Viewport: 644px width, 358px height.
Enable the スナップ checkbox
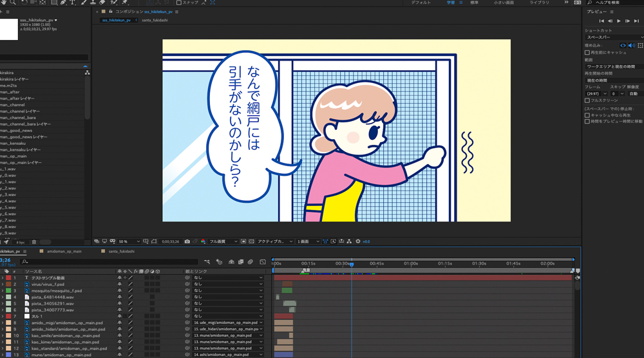pos(179,3)
